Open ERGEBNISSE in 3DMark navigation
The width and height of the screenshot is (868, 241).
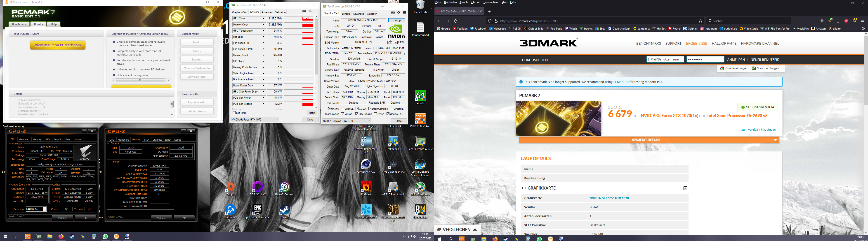(696, 43)
